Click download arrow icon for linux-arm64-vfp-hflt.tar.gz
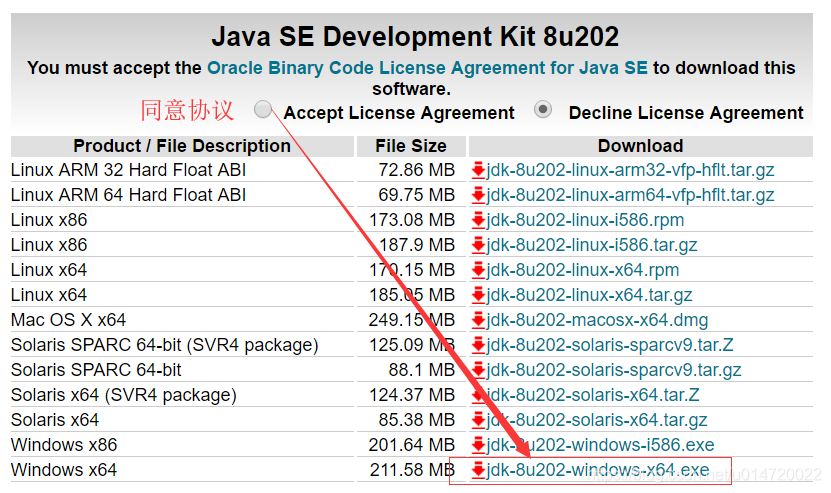 (479, 195)
